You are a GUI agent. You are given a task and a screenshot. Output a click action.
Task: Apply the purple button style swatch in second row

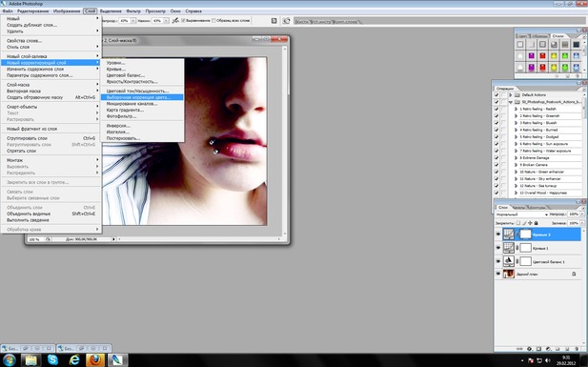pyautogui.click(x=532, y=56)
